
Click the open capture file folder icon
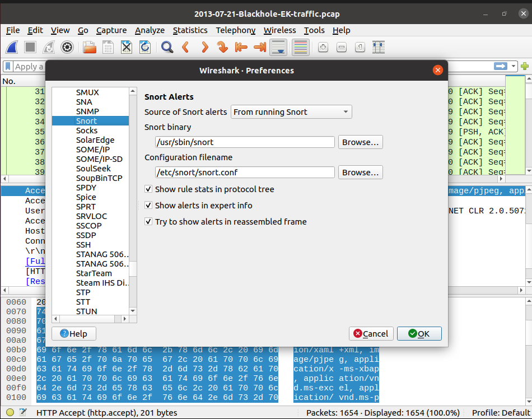pyautogui.click(x=90, y=47)
